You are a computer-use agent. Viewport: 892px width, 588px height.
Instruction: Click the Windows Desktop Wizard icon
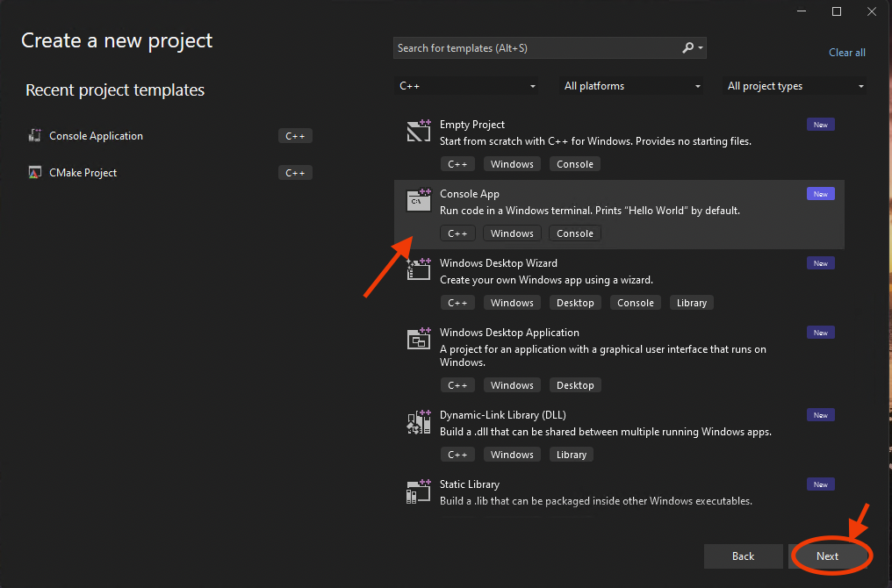coord(419,269)
